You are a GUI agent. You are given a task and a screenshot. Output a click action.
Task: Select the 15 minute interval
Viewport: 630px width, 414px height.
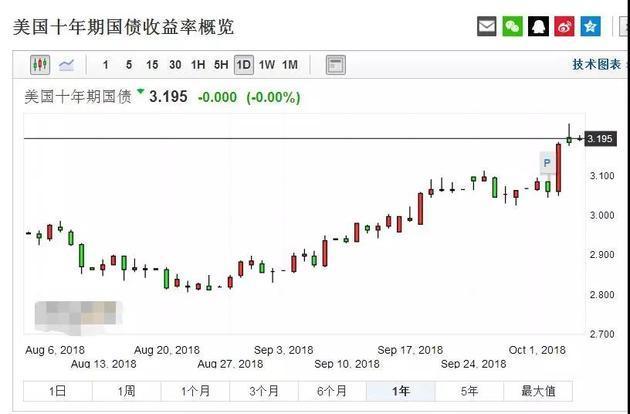coord(152,65)
